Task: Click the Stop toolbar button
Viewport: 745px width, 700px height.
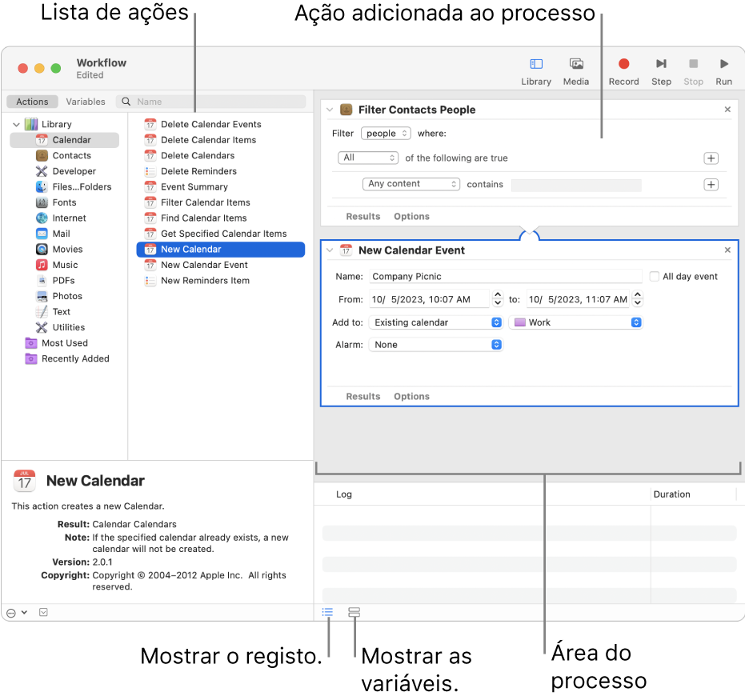Action: (x=693, y=71)
